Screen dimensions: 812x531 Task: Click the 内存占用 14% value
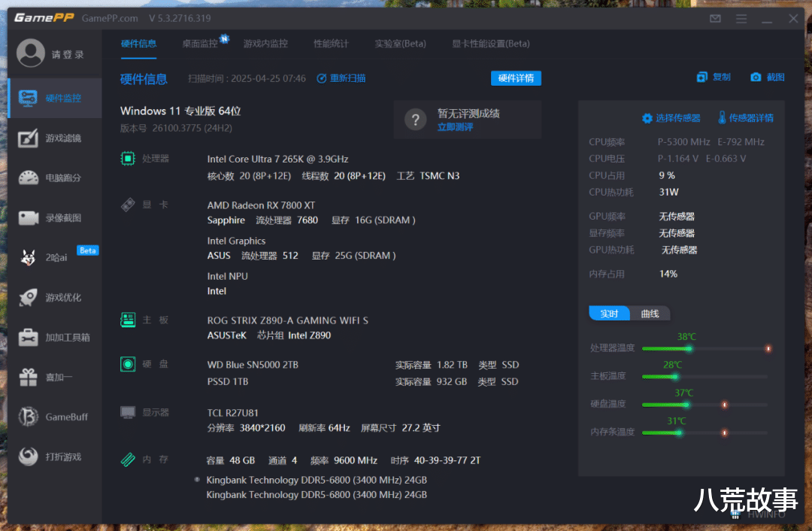pyautogui.click(x=668, y=274)
